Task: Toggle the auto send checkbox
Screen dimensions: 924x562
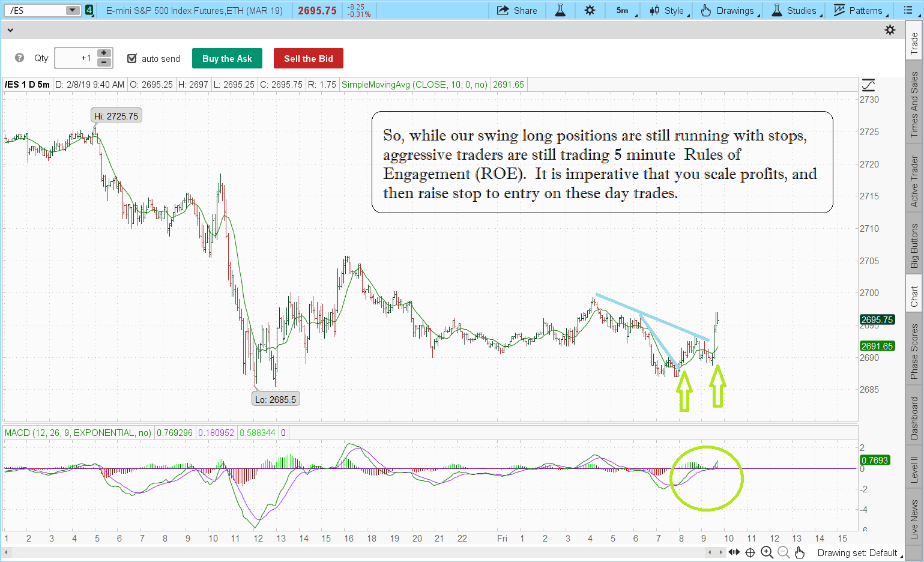Action: click(x=132, y=58)
